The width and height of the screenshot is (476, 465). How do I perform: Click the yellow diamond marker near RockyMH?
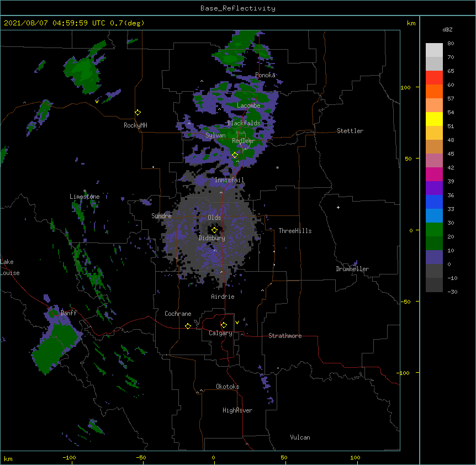click(138, 113)
